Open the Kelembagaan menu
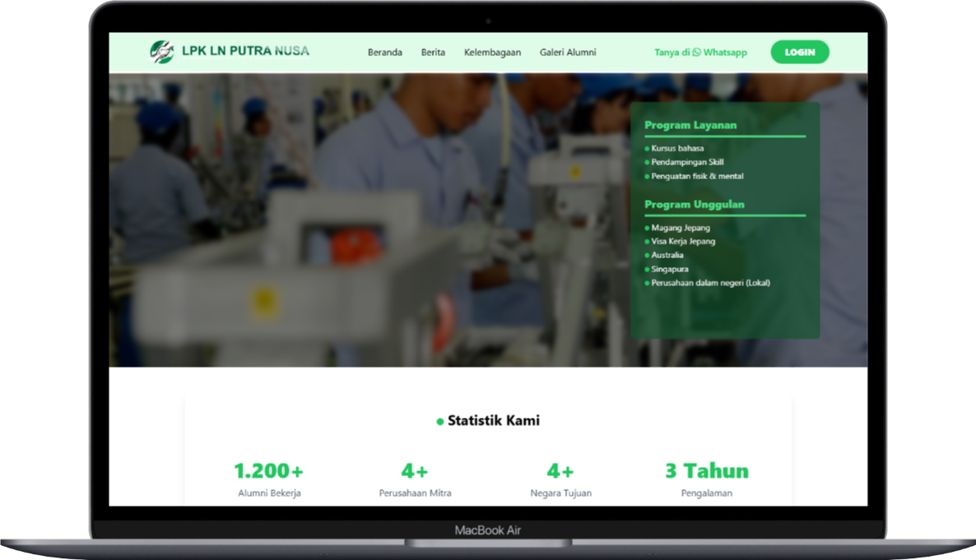Screen dimensions: 976x560 492,53
